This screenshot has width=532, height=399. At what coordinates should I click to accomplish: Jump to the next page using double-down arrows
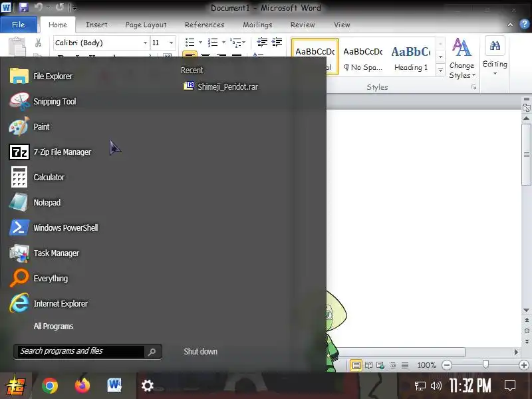click(526, 341)
